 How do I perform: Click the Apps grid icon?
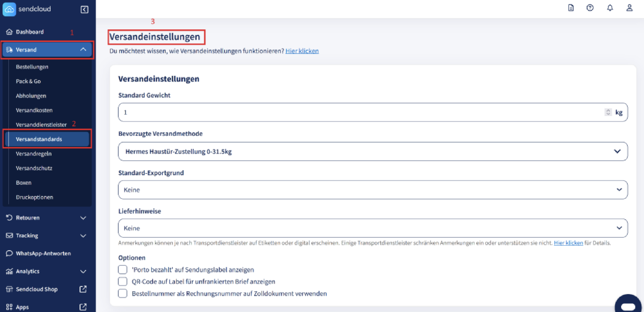tap(9, 307)
